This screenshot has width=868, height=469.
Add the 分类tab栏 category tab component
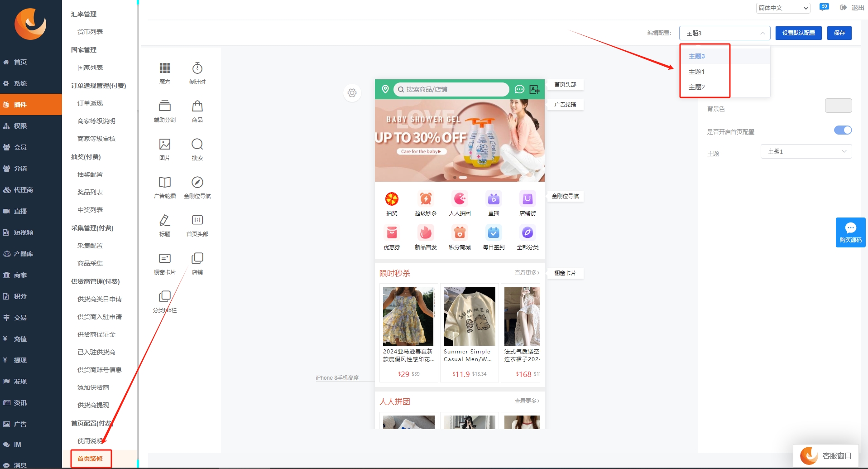165,302
